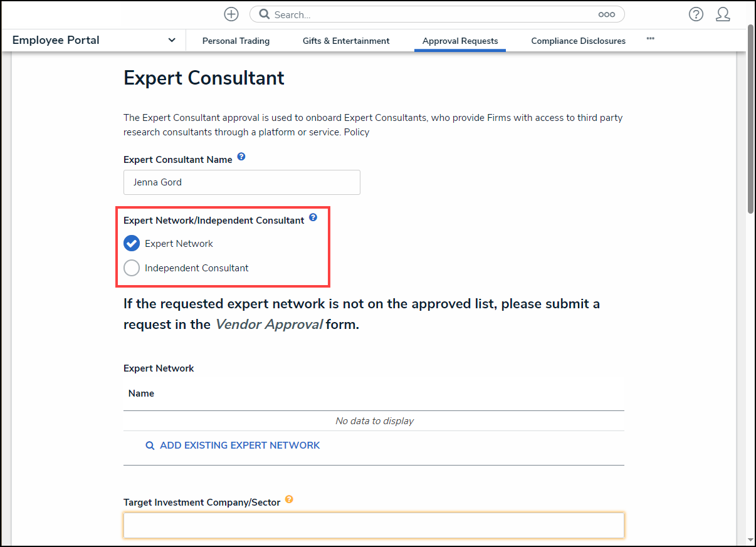Image resolution: width=756 pixels, height=547 pixels.
Task: Click the search magnifier icon
Action: 264,14
